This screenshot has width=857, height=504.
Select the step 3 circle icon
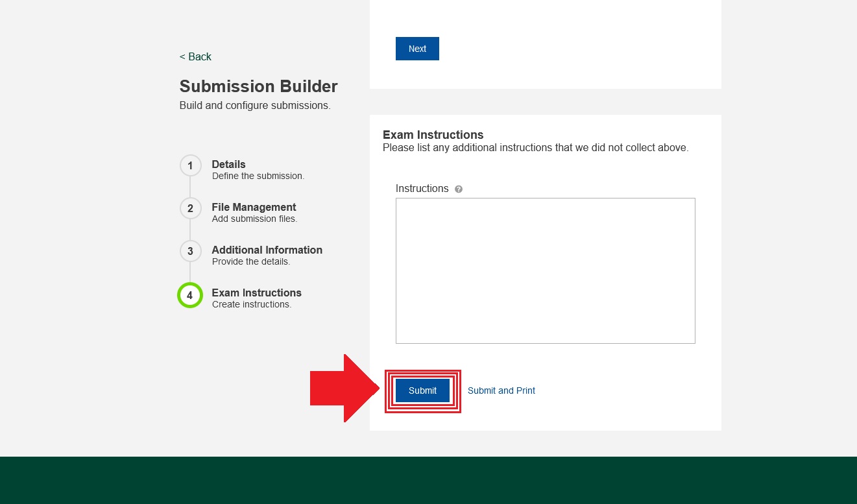190,251
